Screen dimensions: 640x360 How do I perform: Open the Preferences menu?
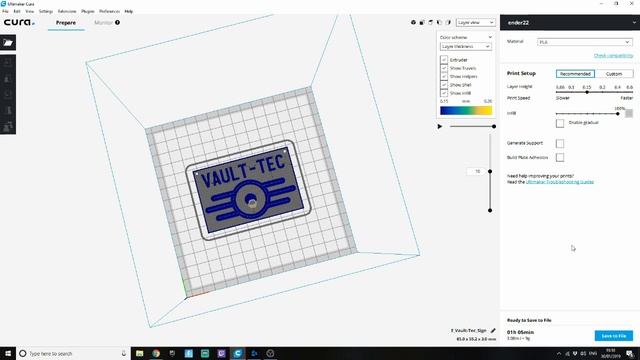[x=109, y=11]
